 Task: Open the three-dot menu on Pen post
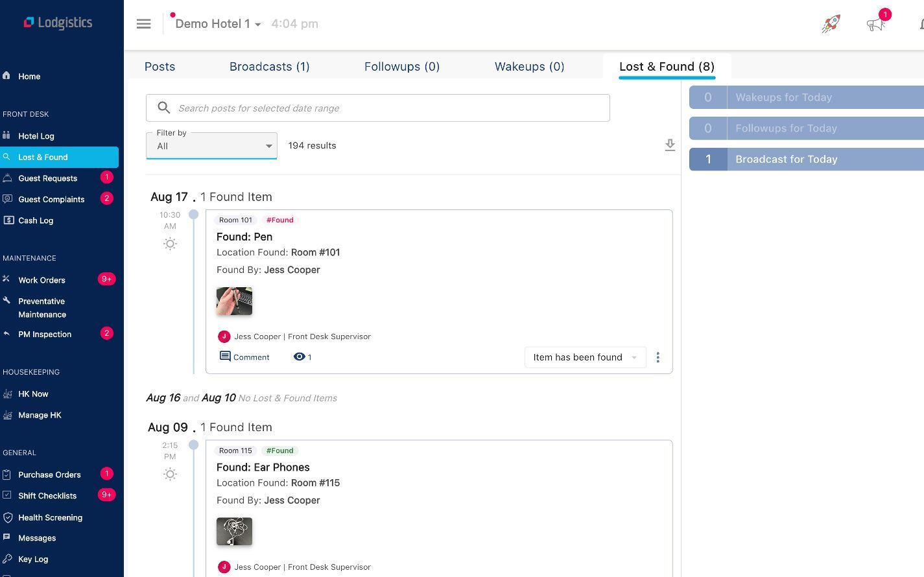(x=657, y=357)
